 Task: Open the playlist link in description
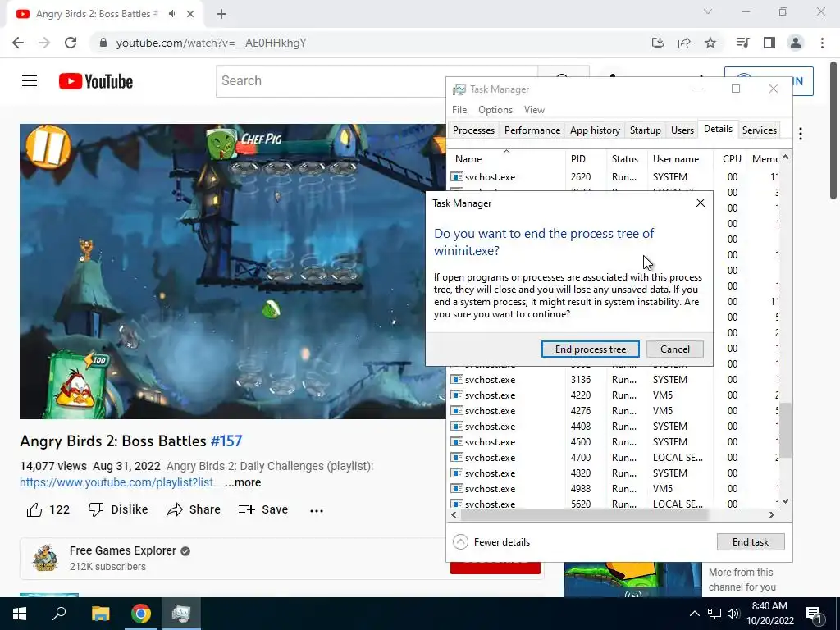click(118, 482)
